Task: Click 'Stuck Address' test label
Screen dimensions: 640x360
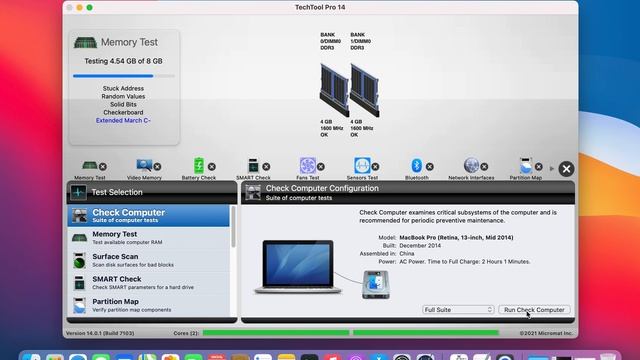Action: 123,88
